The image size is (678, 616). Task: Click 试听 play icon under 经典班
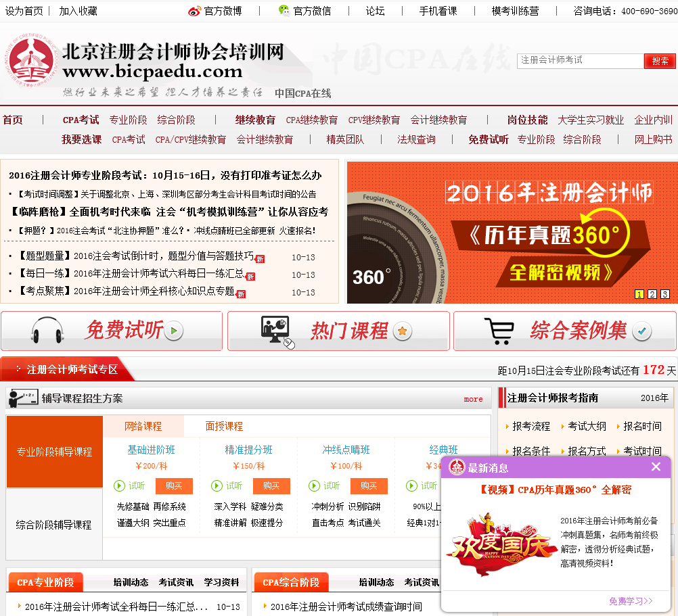click(411, 486)
